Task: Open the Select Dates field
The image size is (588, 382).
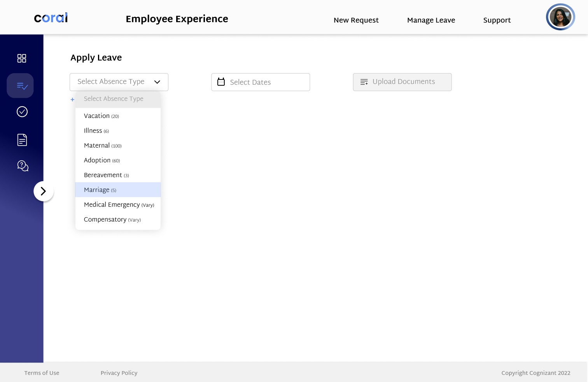Action: (261, 82)
